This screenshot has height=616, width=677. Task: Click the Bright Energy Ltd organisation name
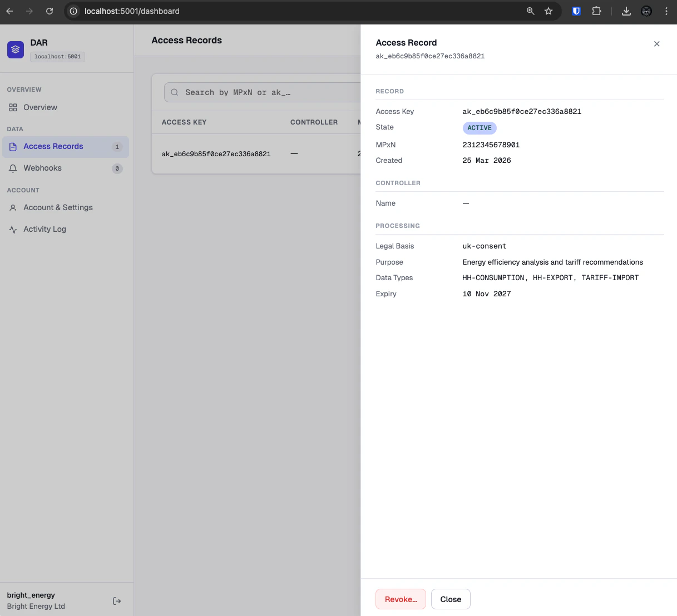[x=36, y=607]
